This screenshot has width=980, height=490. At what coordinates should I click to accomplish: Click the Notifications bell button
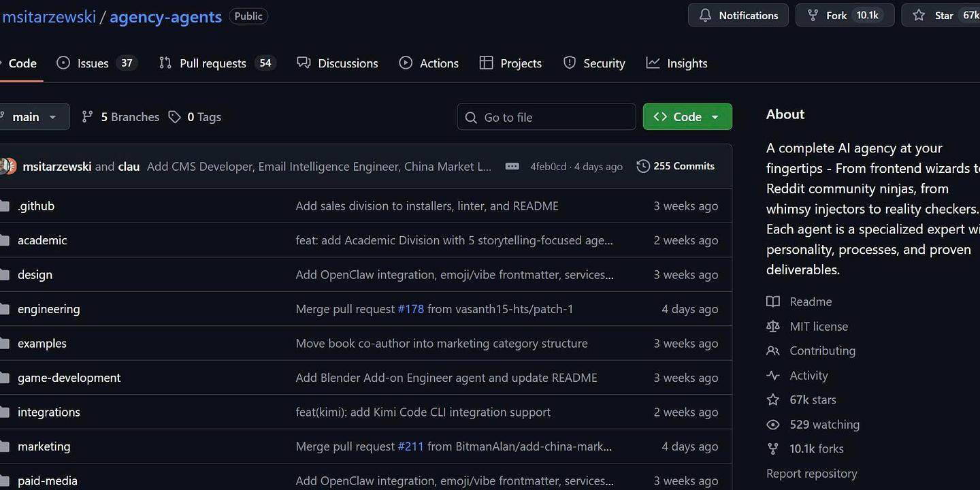click(738, 15)
